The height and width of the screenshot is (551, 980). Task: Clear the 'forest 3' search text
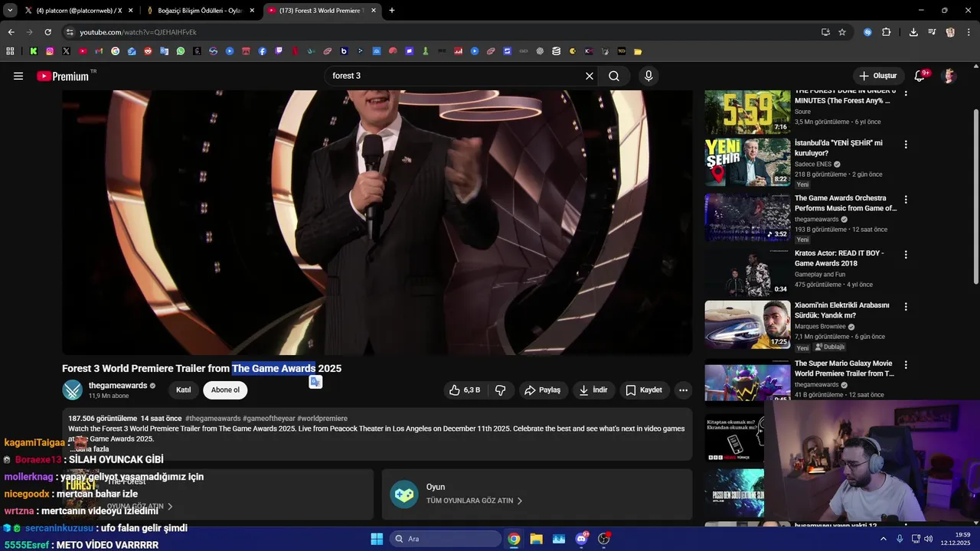point(590,76)
